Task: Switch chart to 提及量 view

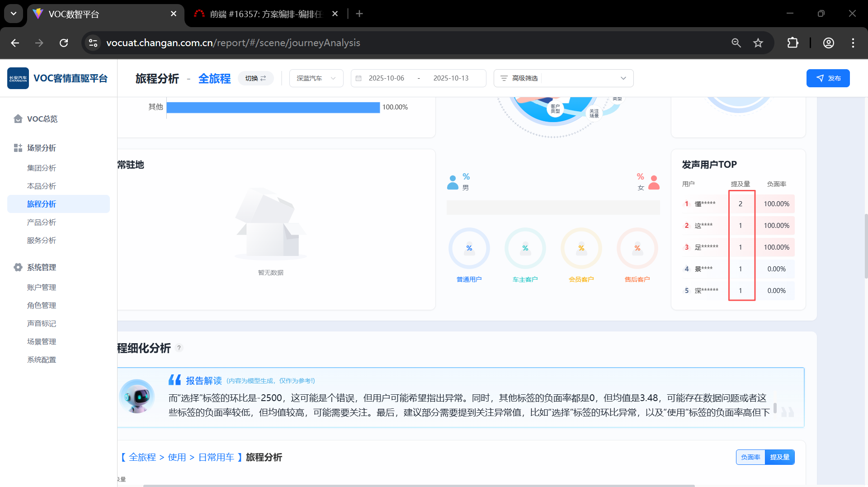Action: coord(779,457)
